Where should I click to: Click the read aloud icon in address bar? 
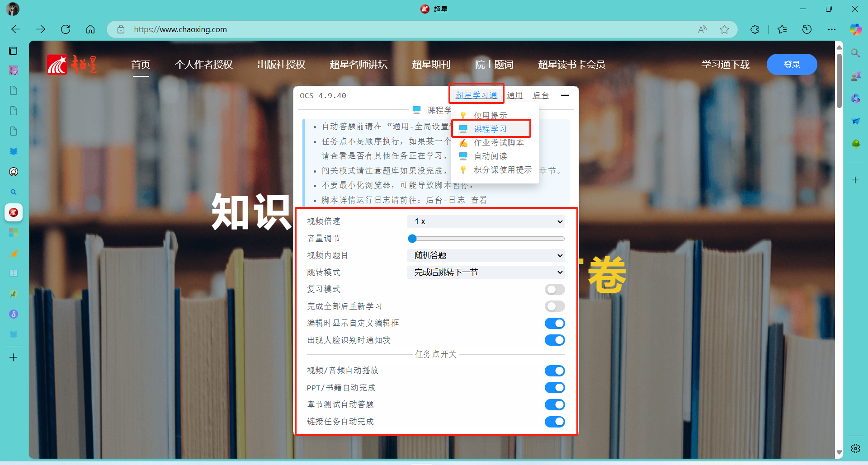702,29
